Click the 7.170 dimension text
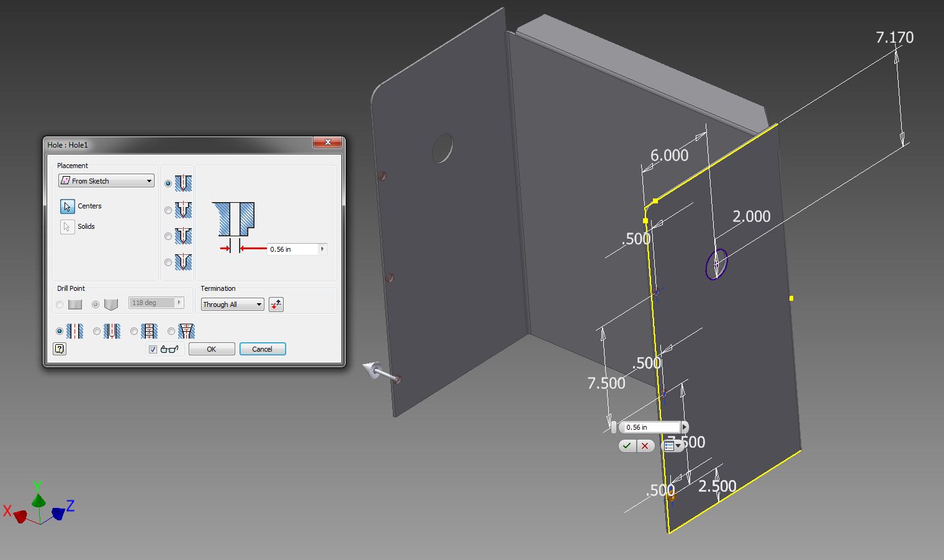Image resolution: width=944 pixels, height=560 pixels. [x=894, y=38]
